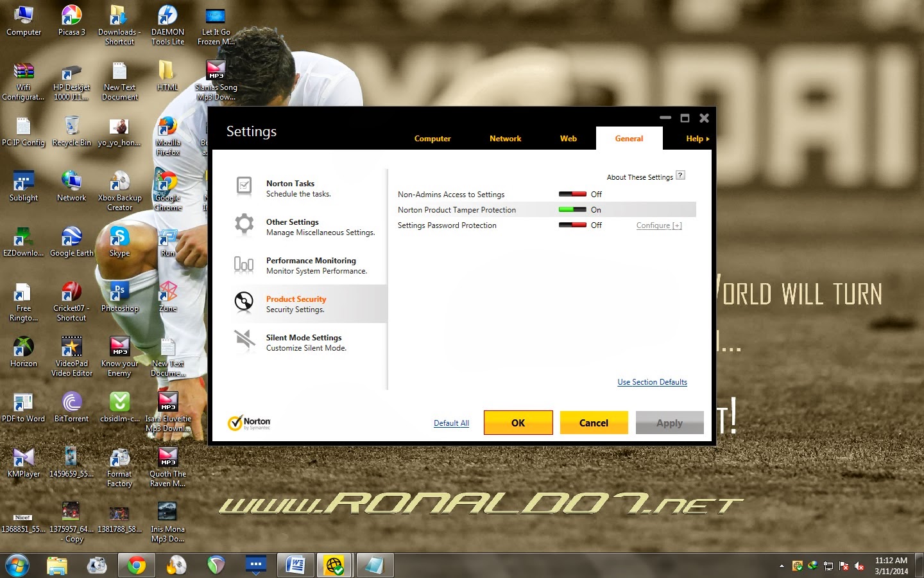The width and height of the screenshot is (924, 578).
Task: Switch to the Computer tab
Action: tap(432, 139)
